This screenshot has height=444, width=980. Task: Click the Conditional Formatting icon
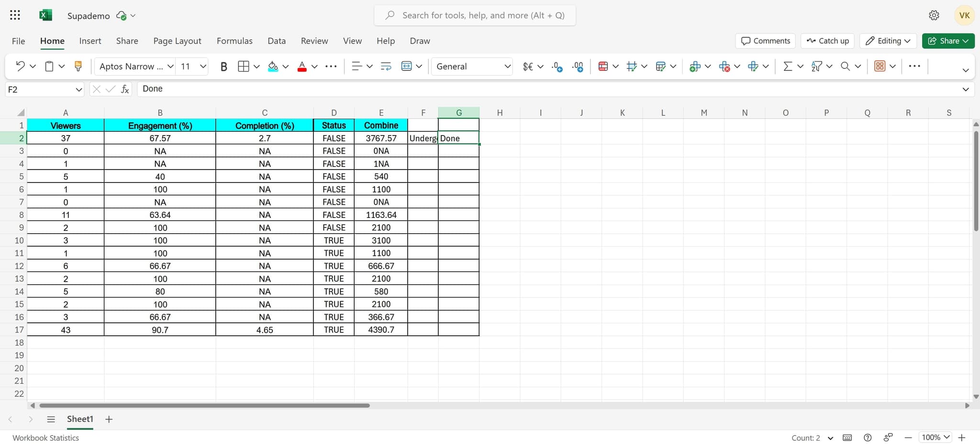[603, 67]
